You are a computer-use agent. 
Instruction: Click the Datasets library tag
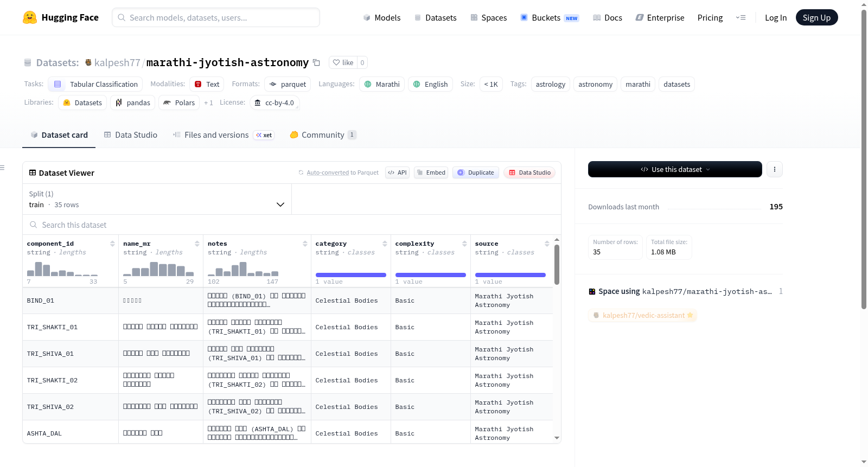(82, 103)
